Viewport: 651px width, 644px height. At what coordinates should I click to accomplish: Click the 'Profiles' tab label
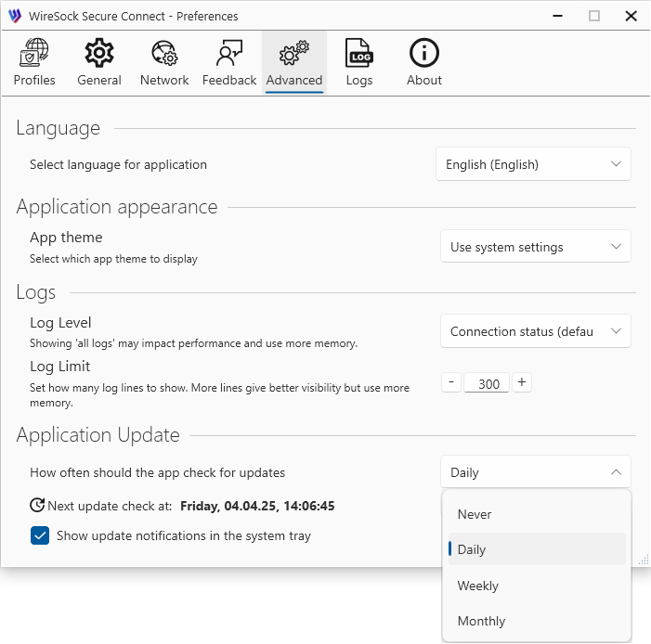point(34,80)
